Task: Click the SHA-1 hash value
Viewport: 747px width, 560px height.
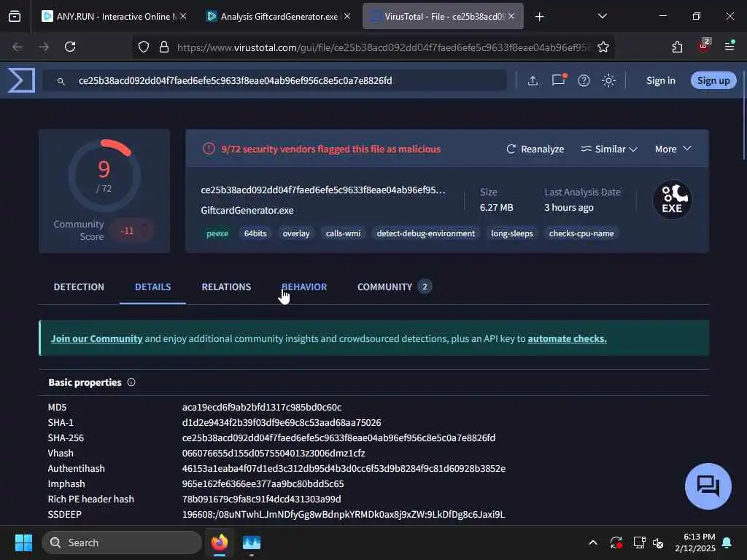Action: pos(281,422)
